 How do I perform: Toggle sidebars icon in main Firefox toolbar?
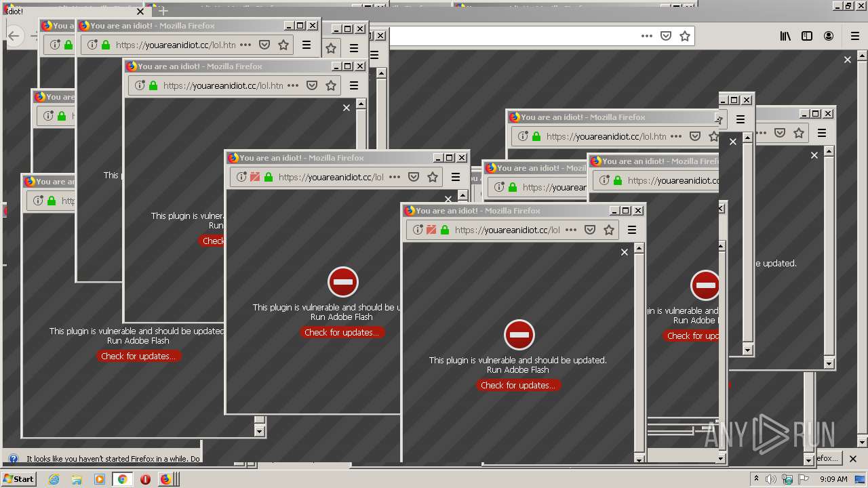coord(807,36)
